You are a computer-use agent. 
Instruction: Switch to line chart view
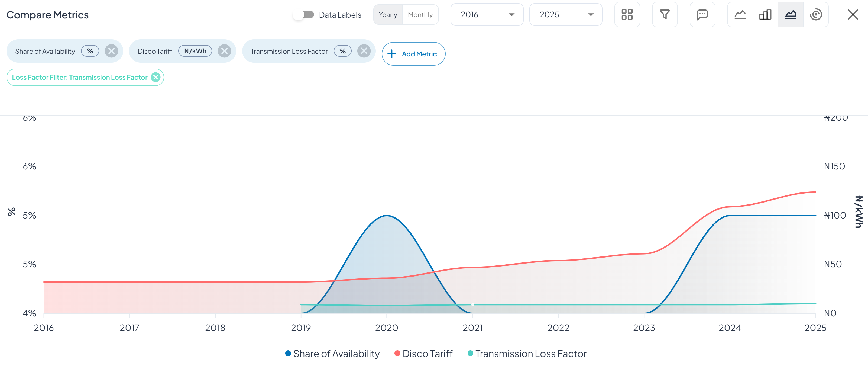(740, 15)
